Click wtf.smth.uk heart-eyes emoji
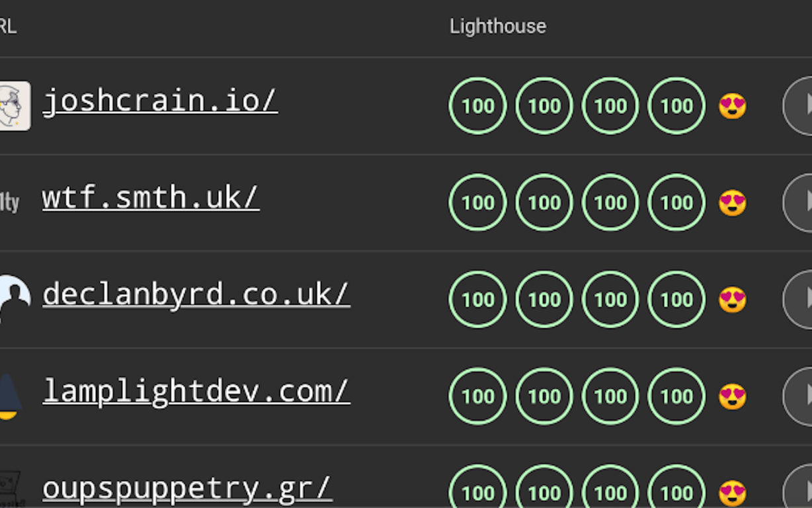The image size is (812, 508). [x=733, y=202]
